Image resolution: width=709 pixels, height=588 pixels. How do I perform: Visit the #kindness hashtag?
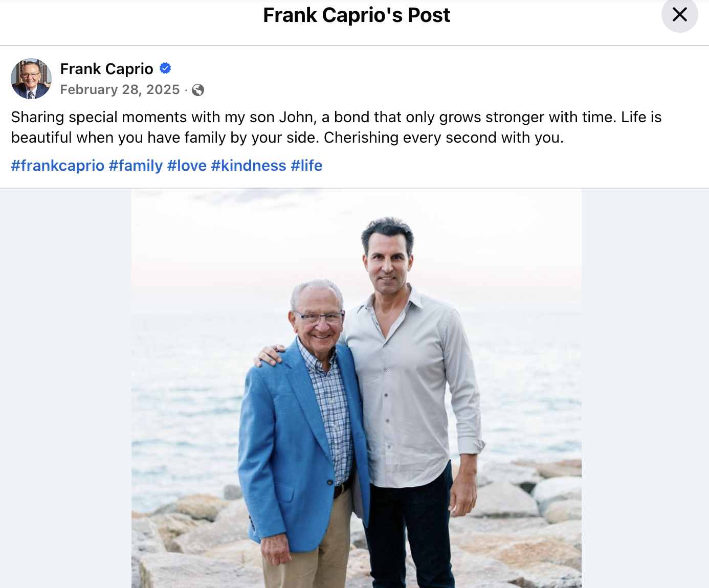[249, 166]
